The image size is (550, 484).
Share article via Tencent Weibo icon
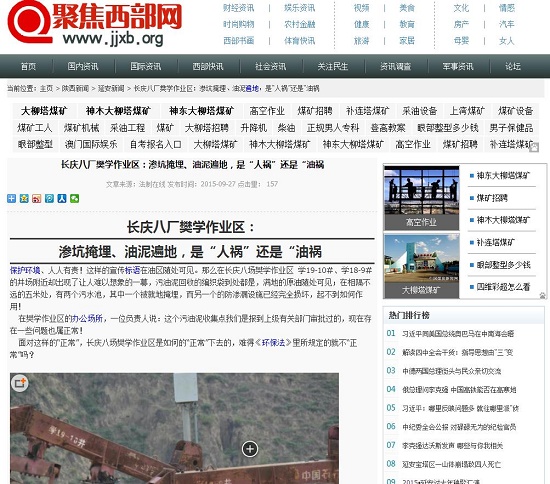pos(49,199)
